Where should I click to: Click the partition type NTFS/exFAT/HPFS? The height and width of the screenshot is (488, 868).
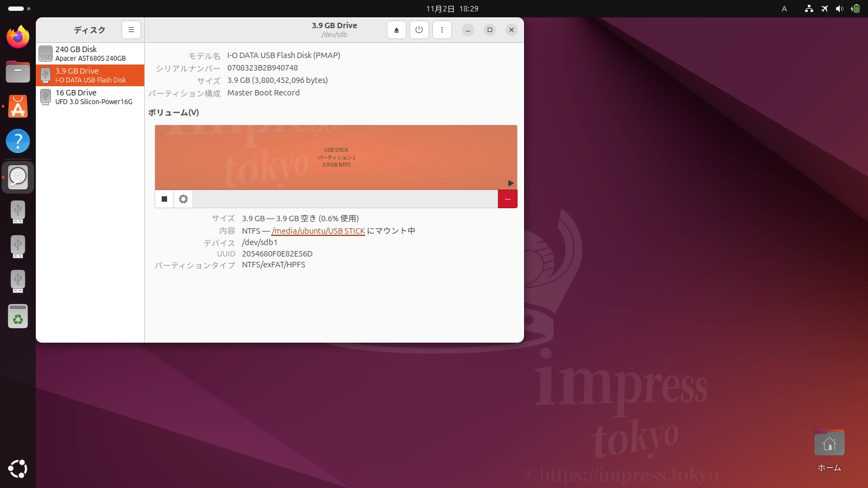(x=273, y=265)
